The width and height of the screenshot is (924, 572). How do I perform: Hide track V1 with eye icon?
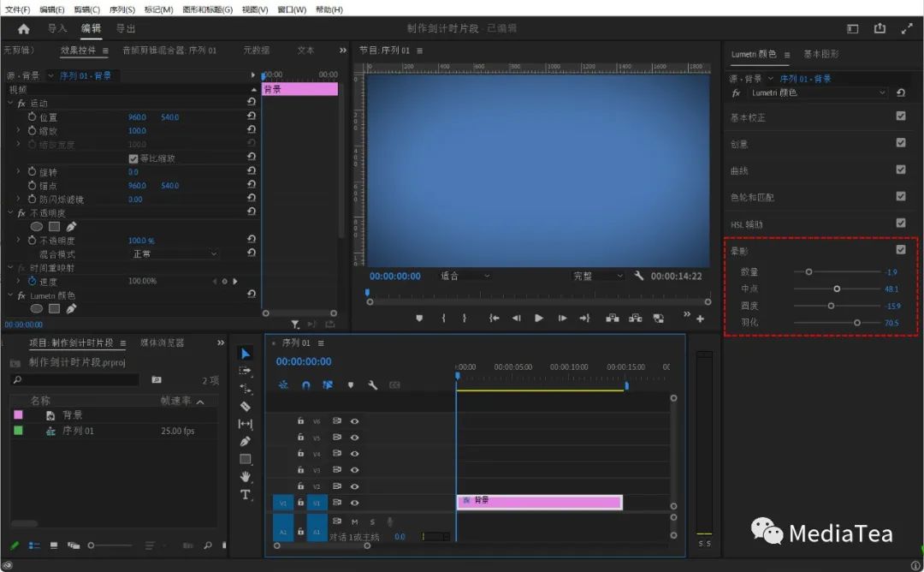(355, 503)
